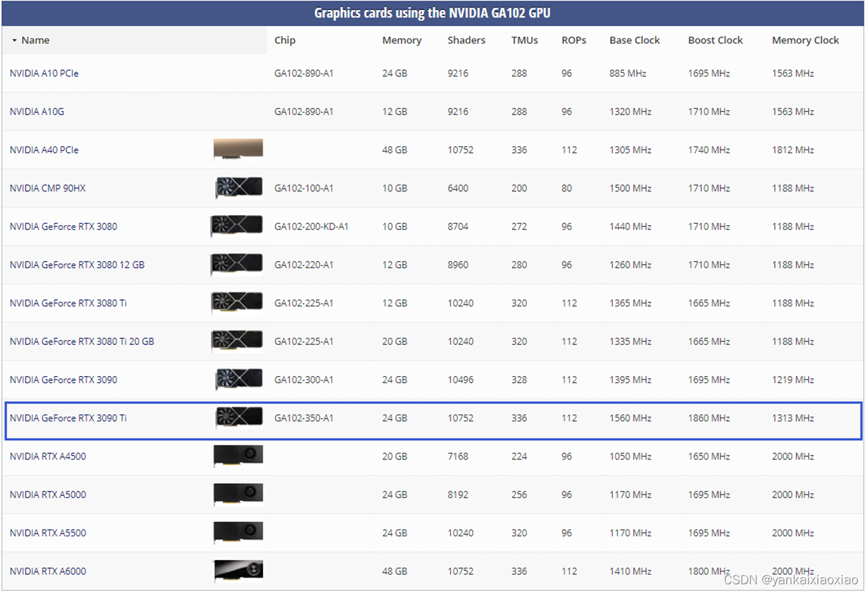This screenshot has width=868, height=593.
Task: Open the GeForce RTX 3080 Ti link
Action: [x=68, y=304]
